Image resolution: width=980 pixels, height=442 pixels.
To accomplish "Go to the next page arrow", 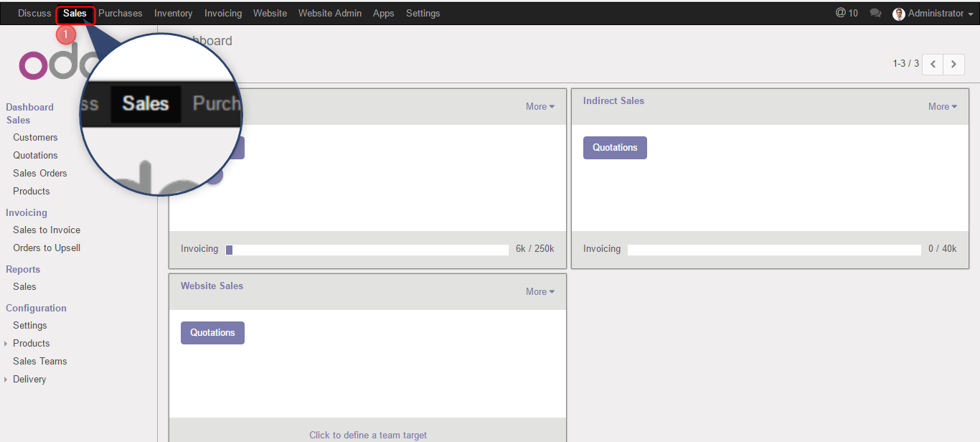I will pyautogui.click(x=953, y=64).
